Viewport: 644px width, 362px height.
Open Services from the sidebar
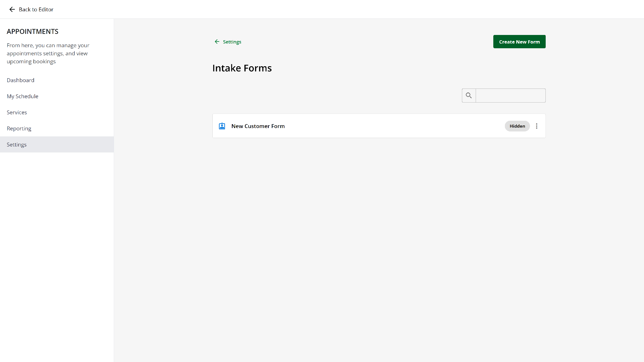tap(17, 112)
